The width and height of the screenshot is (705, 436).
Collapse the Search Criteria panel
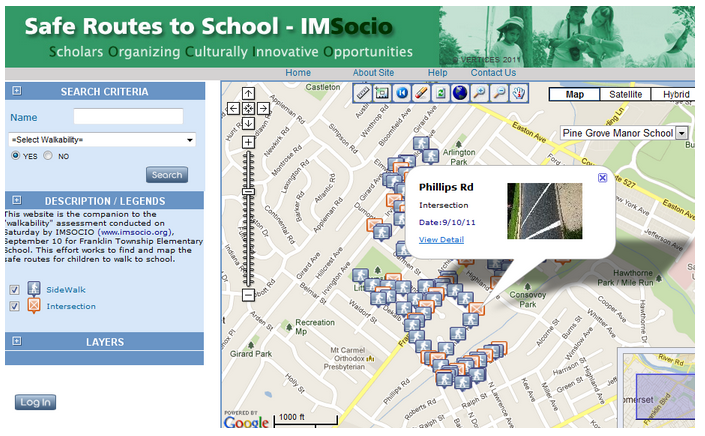point(17,91)
